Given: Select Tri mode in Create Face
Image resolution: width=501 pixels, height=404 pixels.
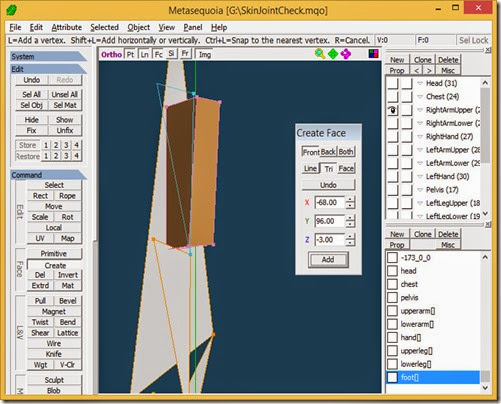Looking at the screenshot, I should (329, 169).
